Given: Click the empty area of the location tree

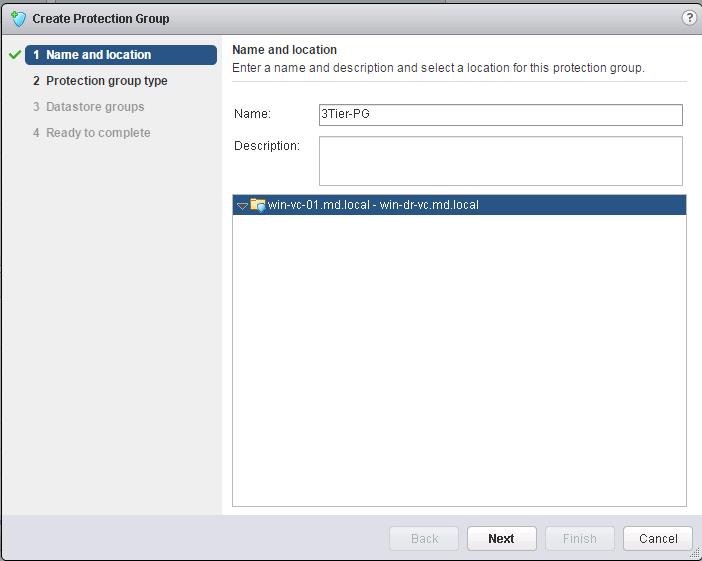Looking at the screenshot, I should 459,360.
